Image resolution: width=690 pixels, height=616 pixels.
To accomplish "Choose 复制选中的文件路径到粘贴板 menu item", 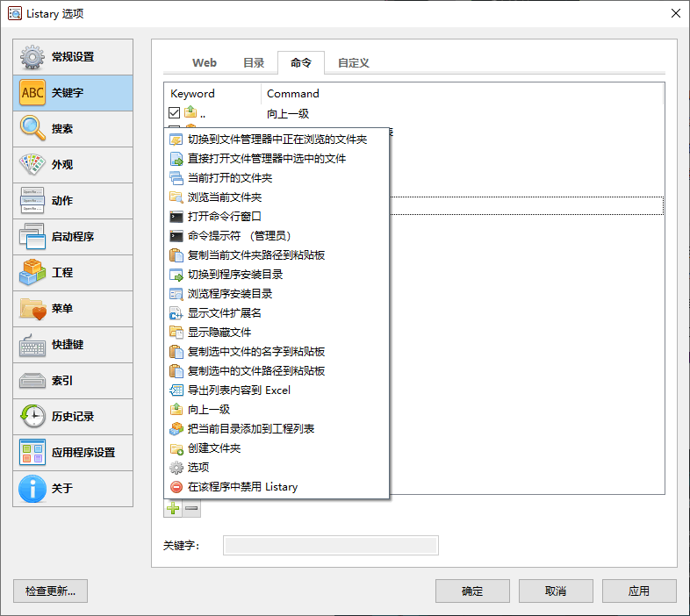I will 277,371.
